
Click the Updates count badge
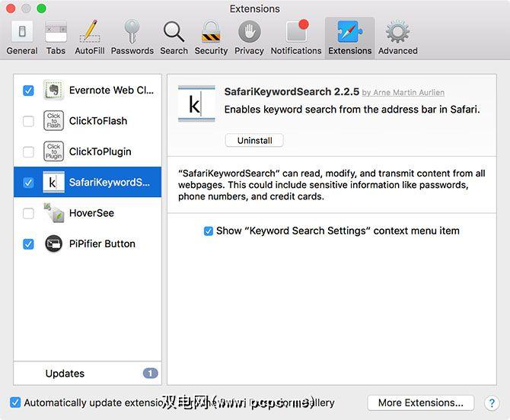[150, 373]
